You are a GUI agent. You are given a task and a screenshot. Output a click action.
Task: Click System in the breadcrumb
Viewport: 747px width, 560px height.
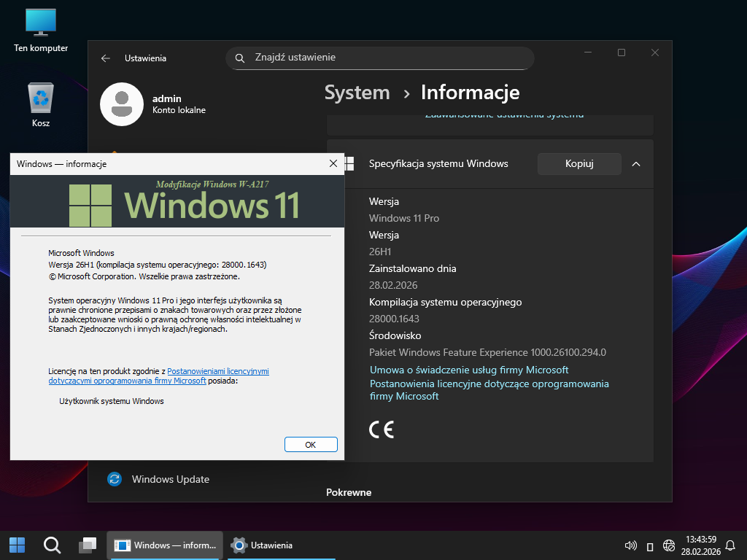pyautogui.click(x=357, y=93)
